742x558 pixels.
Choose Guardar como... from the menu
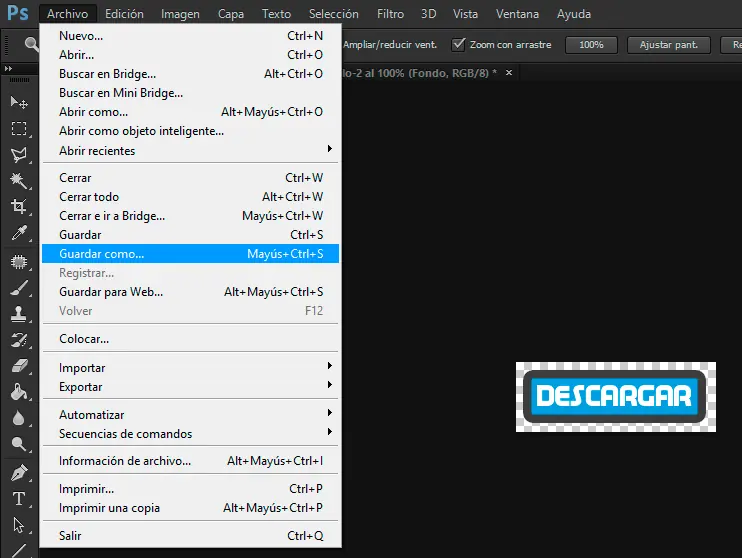tap(191, 254)
